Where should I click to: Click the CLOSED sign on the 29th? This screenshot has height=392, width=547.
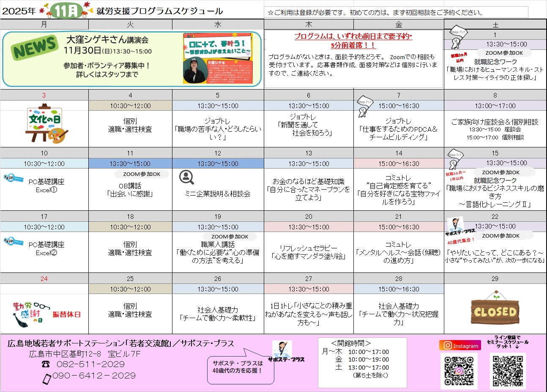[495, 310]
